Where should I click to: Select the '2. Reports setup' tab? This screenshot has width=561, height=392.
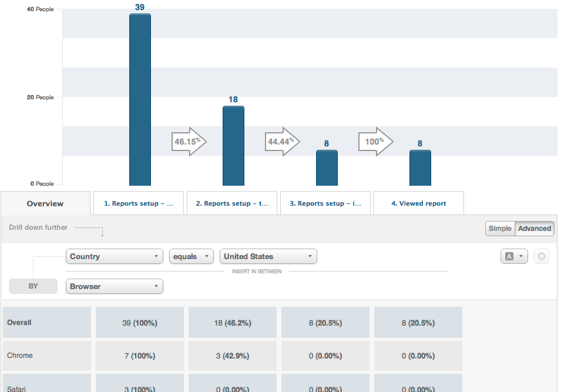pos(231,203)
